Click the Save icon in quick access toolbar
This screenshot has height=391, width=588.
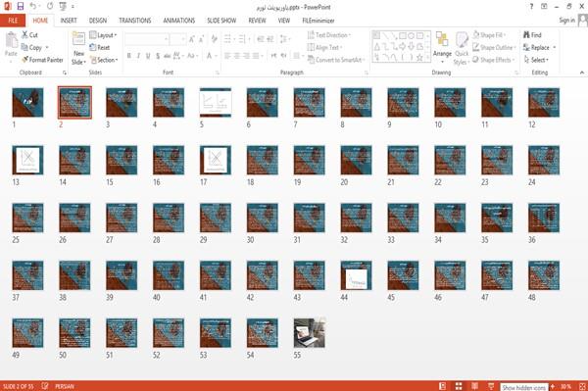point(21,6)
